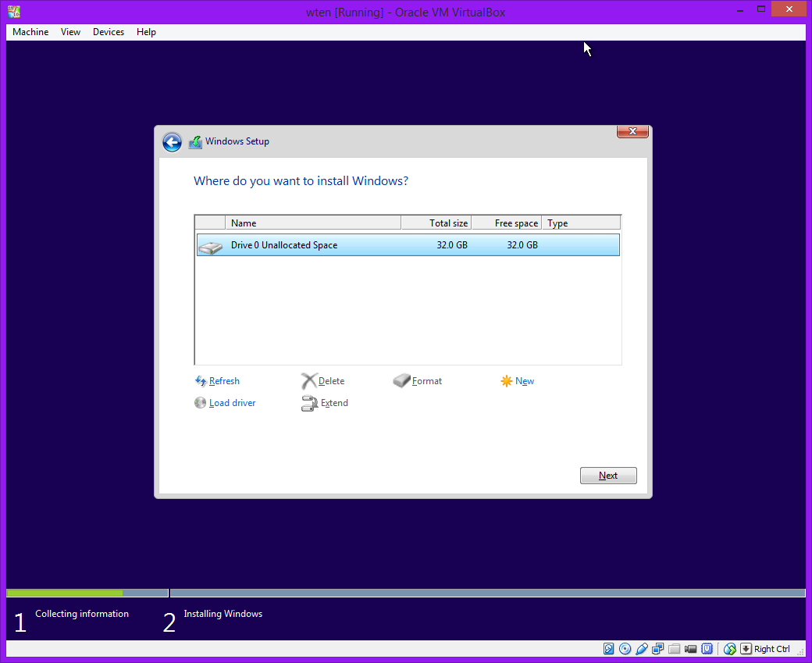Sort by the Total size column header

(x=436, y=223)
